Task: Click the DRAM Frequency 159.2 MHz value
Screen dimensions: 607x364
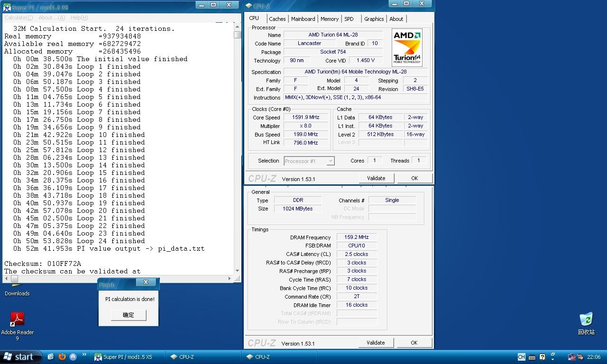Action: coord(357,237)
